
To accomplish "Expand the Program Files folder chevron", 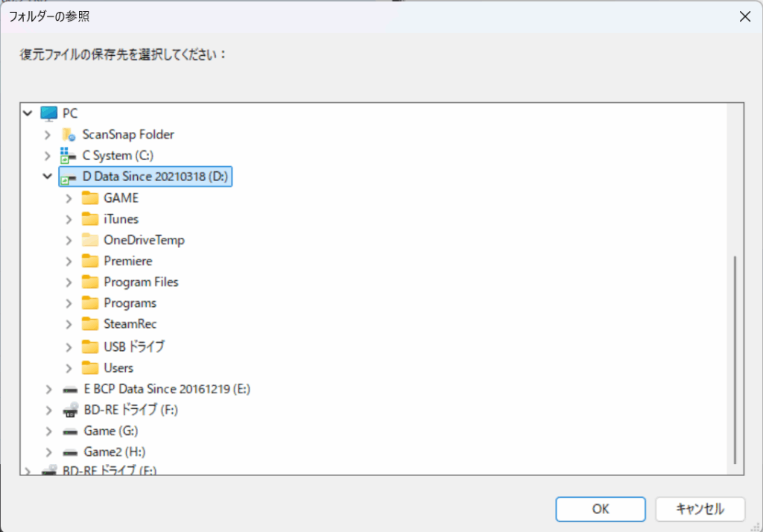I will tap(69, 282).
